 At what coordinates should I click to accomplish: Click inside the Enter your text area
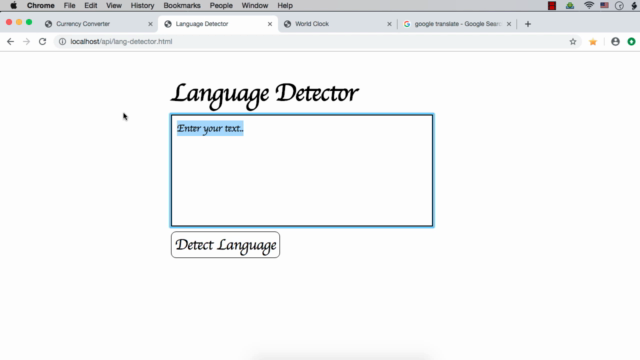coord(302,171)
